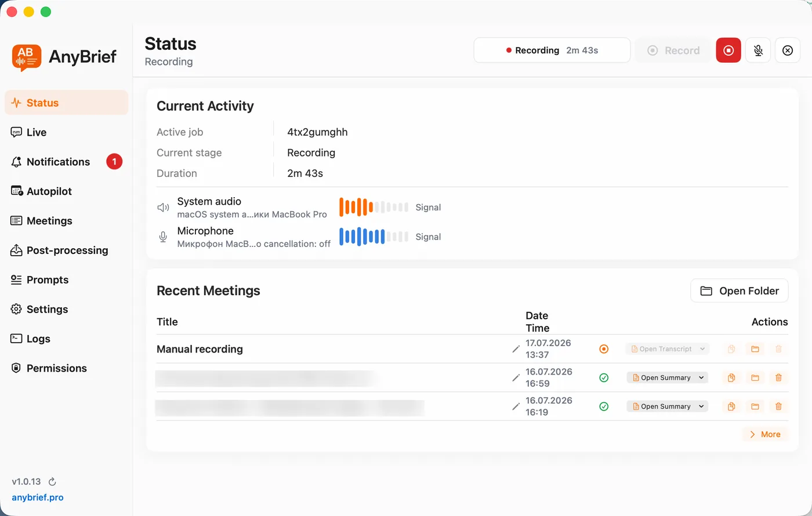
Task: Select Autopilot in the sidebar
Action: click(66, 191)
